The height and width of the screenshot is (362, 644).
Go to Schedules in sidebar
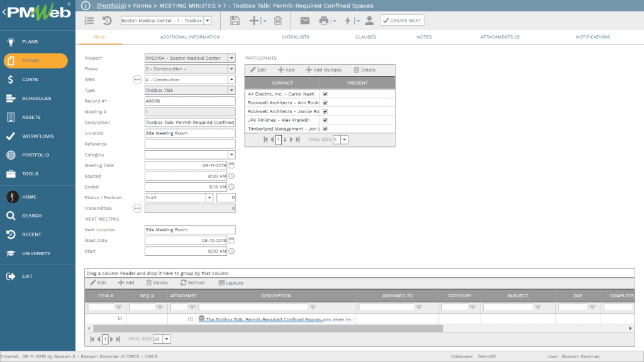(x=37, y=98)
